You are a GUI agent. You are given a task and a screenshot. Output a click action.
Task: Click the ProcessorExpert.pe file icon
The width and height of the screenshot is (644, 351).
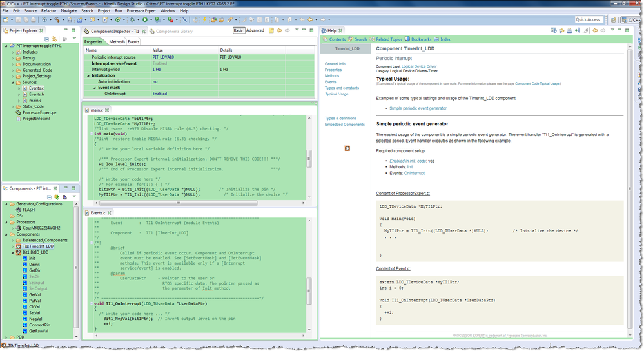[19, 113]
